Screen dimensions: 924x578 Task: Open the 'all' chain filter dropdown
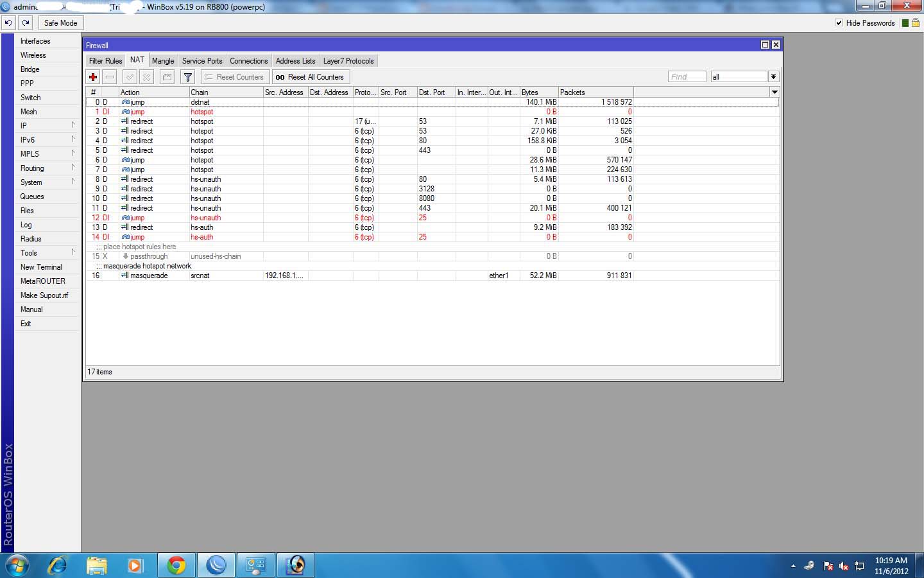click(773, 77)
